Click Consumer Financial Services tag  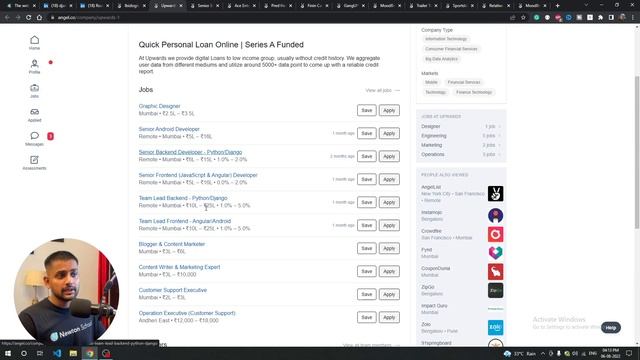click(x=451, y=49)
